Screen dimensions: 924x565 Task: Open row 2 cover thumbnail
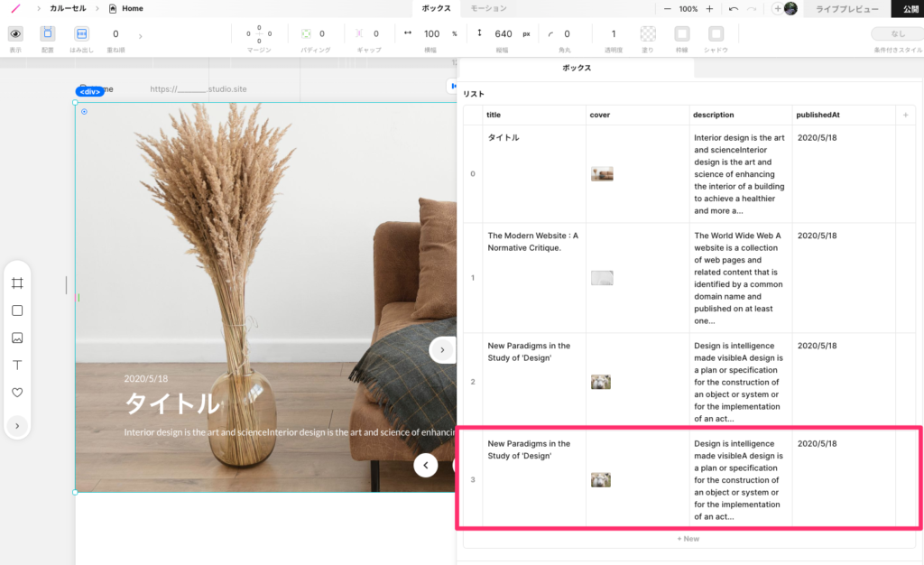click(600, 382)
